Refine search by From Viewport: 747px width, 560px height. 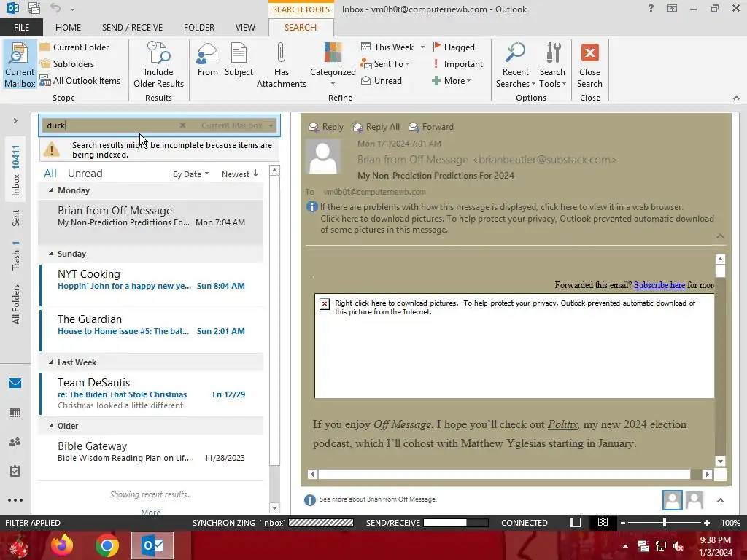point(207,59)
